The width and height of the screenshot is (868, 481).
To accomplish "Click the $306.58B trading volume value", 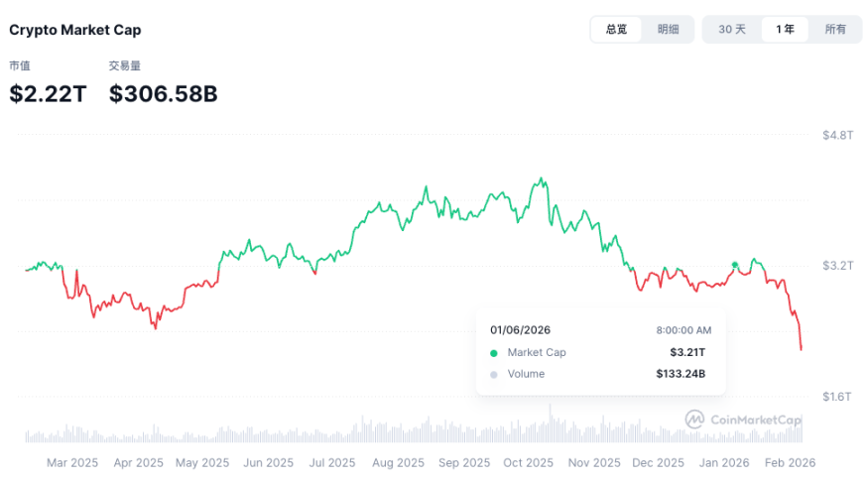I will click(x=163, y=94).
